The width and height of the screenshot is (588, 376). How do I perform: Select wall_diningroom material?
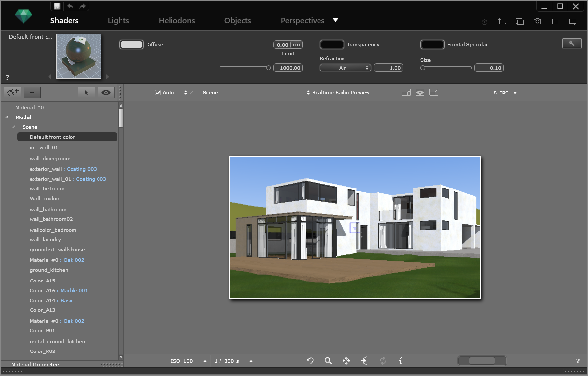click(50, 158)
